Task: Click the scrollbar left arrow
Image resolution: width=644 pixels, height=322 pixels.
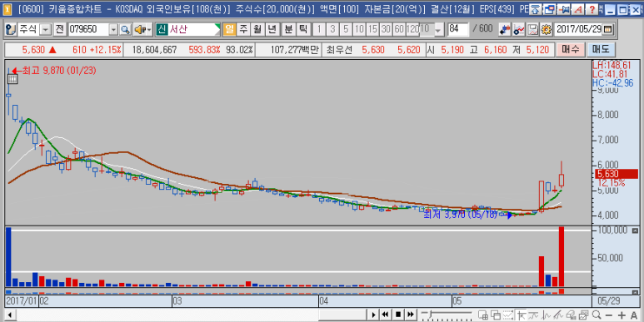Action: 10,315
